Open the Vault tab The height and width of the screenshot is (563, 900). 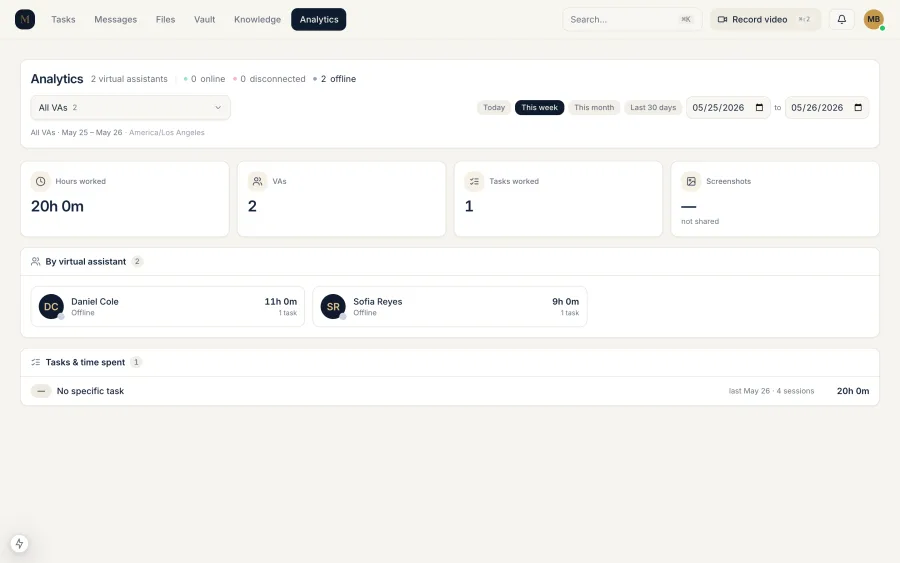pos(204,20)
